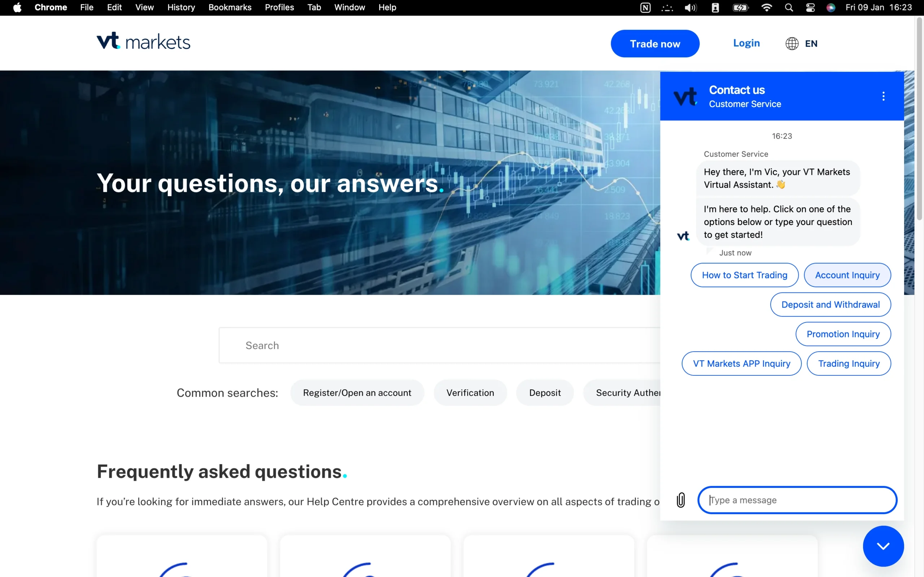Select How to Start Trading option

(x=744, y=275)
